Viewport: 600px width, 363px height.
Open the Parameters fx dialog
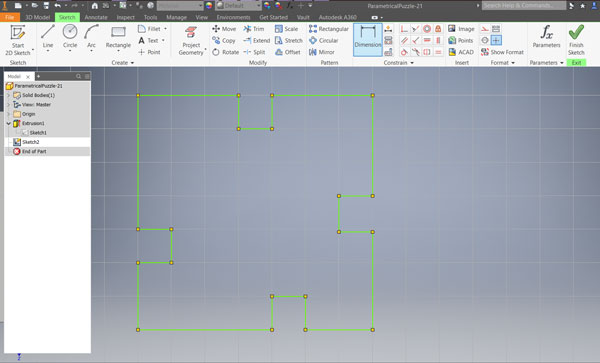click(546, 37)
